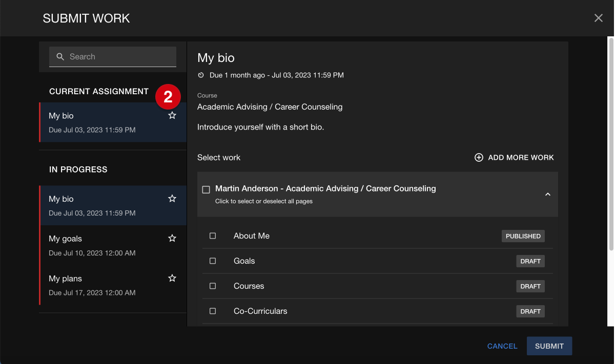615x364 pixels.
Task: Click the Submit button
Action: (x=549, y=346)
